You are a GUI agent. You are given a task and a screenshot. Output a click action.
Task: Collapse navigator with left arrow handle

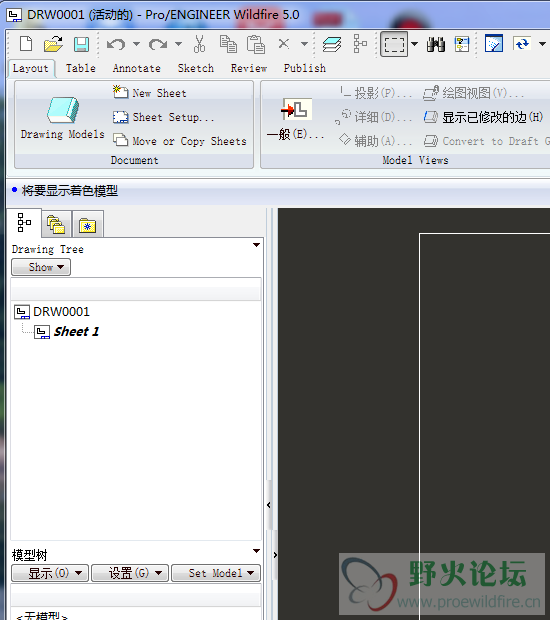click(x=269, y=505)
